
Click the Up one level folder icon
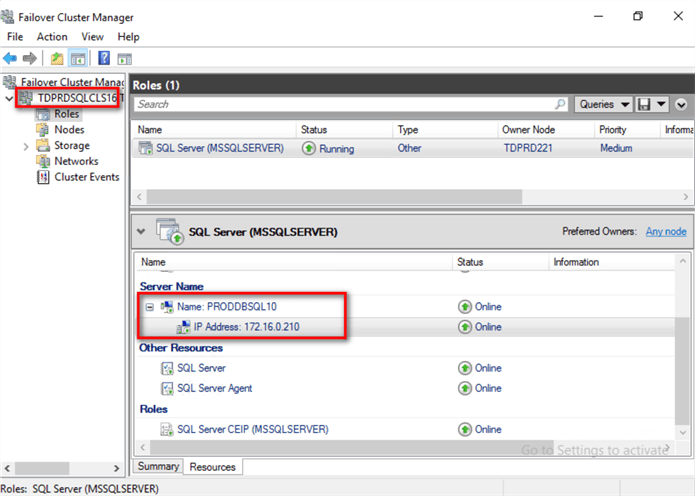pyautogui.click(x=57, y=58)
